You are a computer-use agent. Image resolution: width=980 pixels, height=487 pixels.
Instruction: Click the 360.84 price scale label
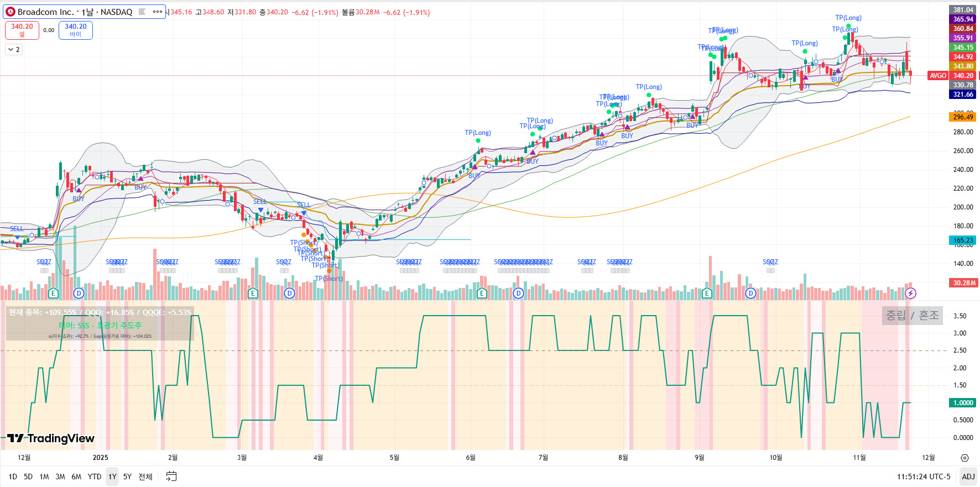[963, 29]
